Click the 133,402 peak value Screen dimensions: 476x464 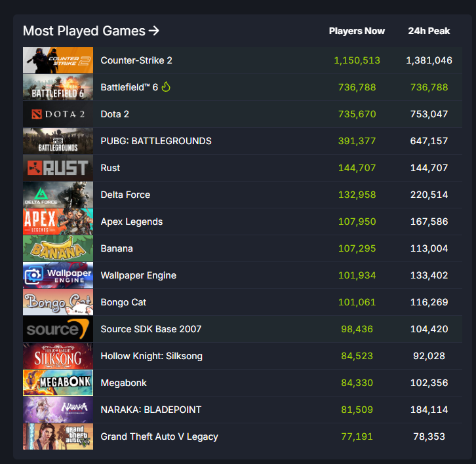[x=429, y=275]
